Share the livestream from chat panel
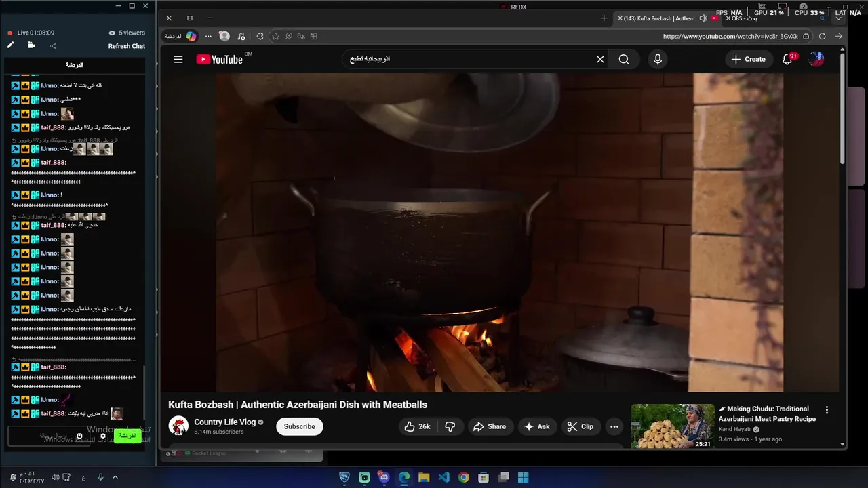This screenshot has height=488, width=868. click(53, 46)
